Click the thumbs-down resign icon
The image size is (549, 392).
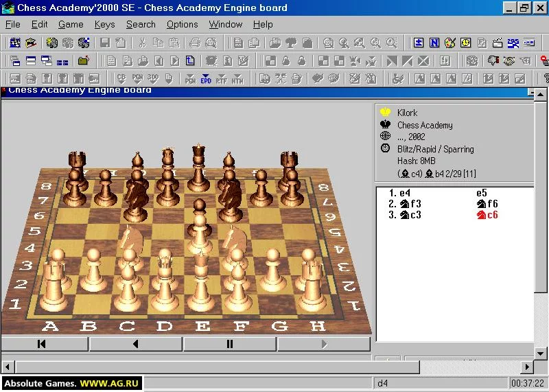click(493, 61)
